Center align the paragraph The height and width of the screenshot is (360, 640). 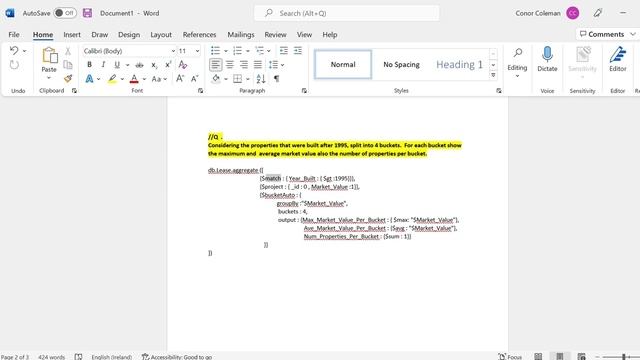(x=230, y=64)
